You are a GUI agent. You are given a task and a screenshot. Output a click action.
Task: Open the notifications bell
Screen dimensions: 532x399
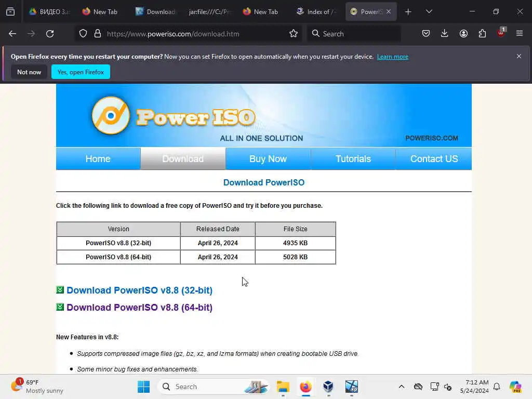click(x=497, y=387)
